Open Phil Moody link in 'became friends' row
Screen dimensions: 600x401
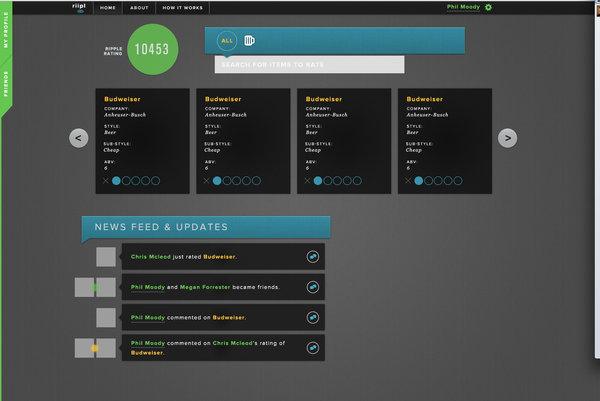coord(148,287)
